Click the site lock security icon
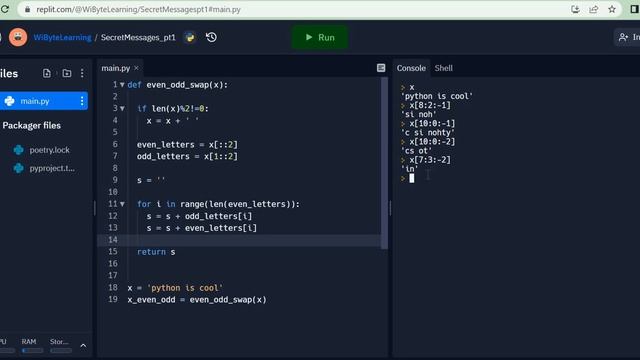The image size is (640, 360). 27,9
